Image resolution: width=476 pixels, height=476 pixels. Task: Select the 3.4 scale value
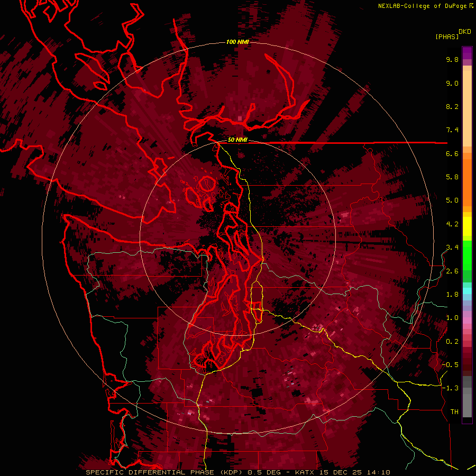[x=452, y=248]
